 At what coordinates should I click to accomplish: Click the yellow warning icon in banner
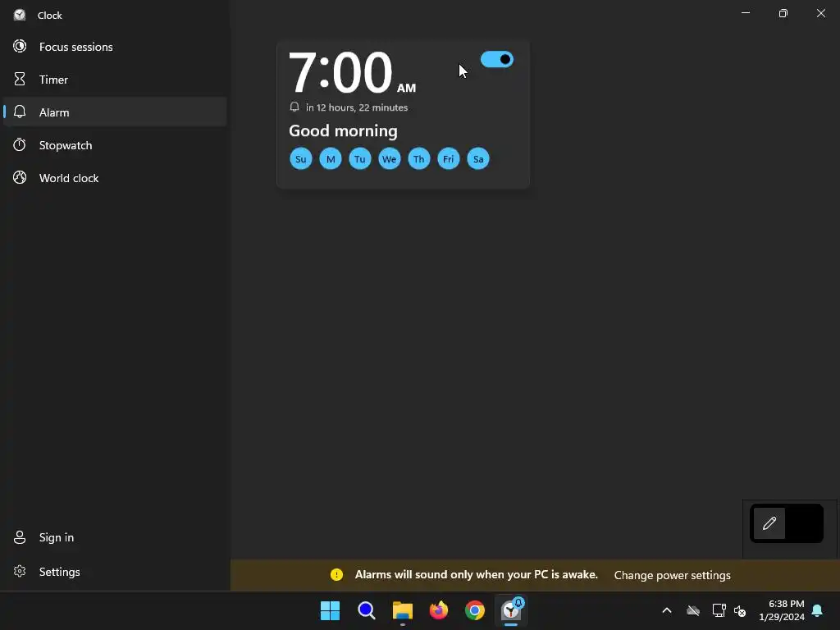[336, 575]
